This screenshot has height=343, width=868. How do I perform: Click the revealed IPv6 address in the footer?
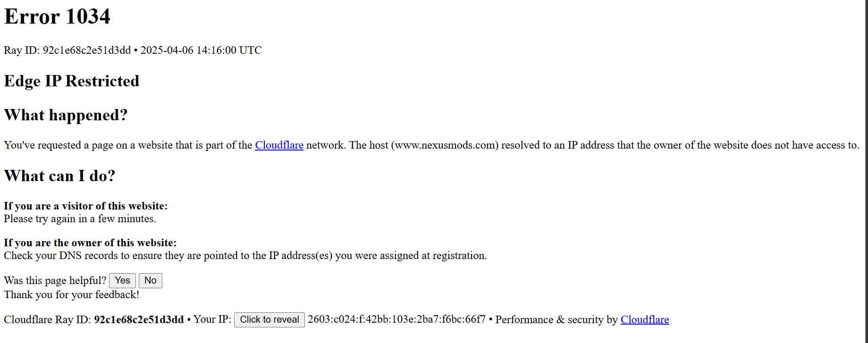click(x=396, y=319)
